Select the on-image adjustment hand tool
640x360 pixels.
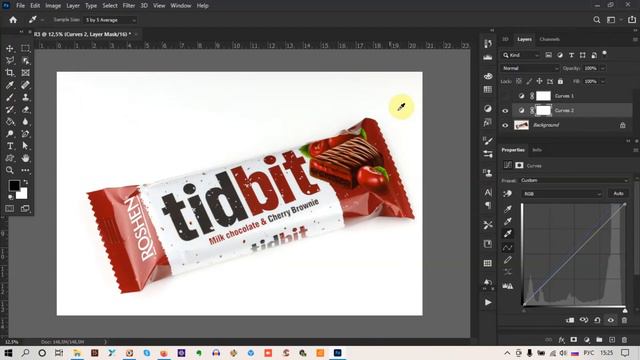click(x=508, y=194)
